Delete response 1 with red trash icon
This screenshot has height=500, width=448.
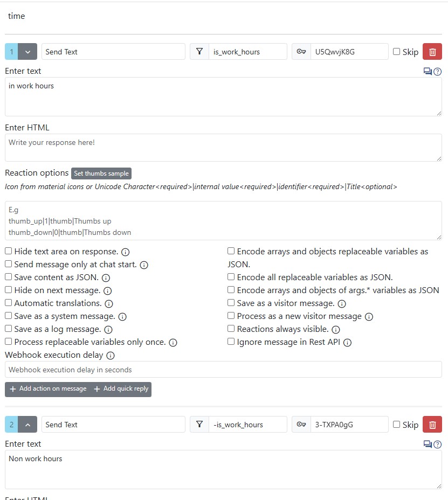coord(432,52)
